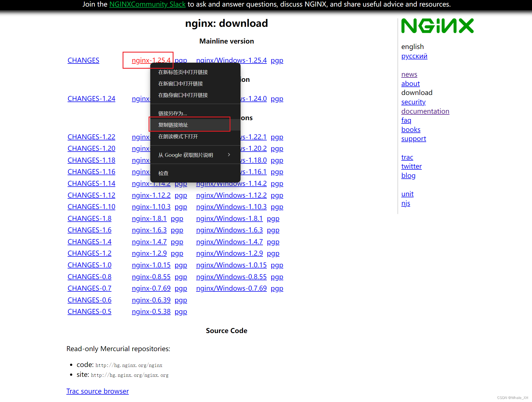Open the njs sidebar link

(x=406, y=203)
